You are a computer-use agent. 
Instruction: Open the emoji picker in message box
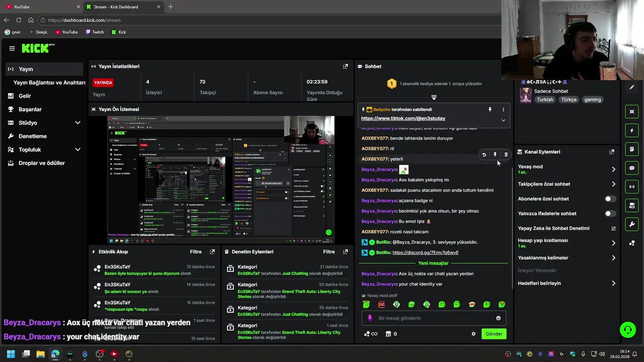click(x=499, y=318)
